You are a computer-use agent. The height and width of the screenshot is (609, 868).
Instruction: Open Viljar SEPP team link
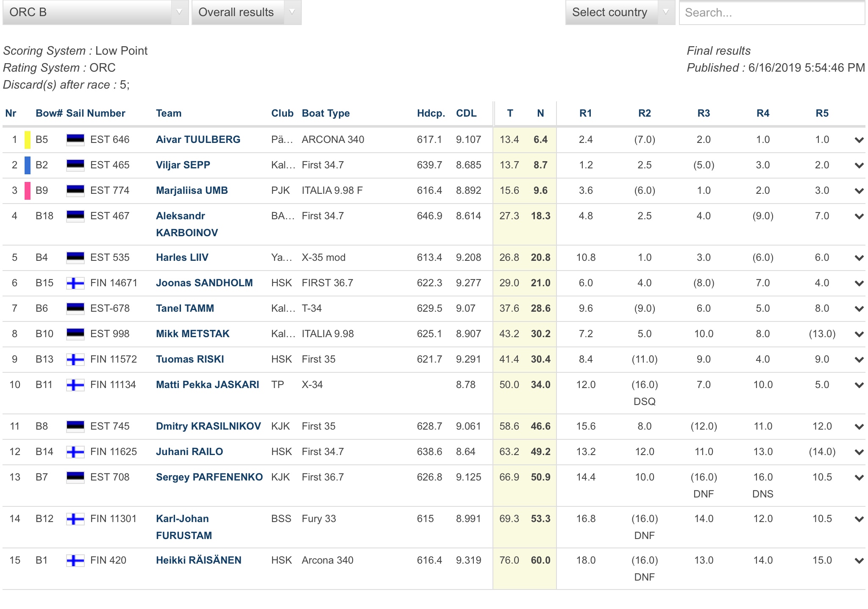point(183,165)
